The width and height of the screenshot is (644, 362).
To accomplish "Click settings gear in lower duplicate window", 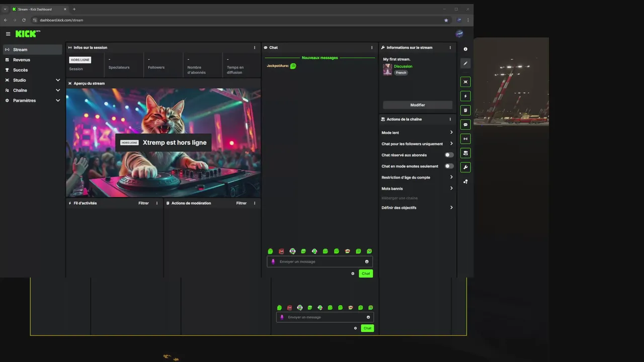I will pos(355,328).
